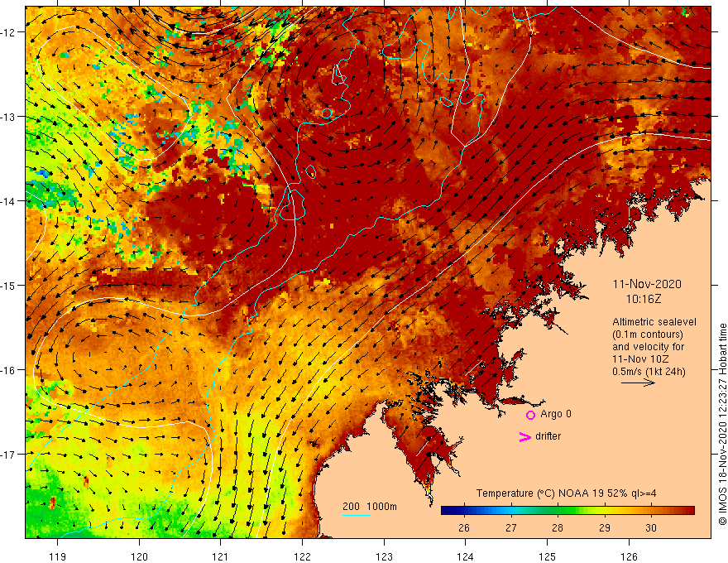Click longitude axis label '125'

[x=548, y=556]
